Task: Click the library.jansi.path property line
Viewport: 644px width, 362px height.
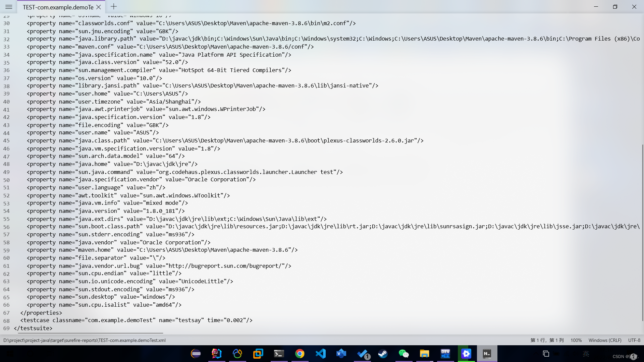Action: click(x=202, y=86)
